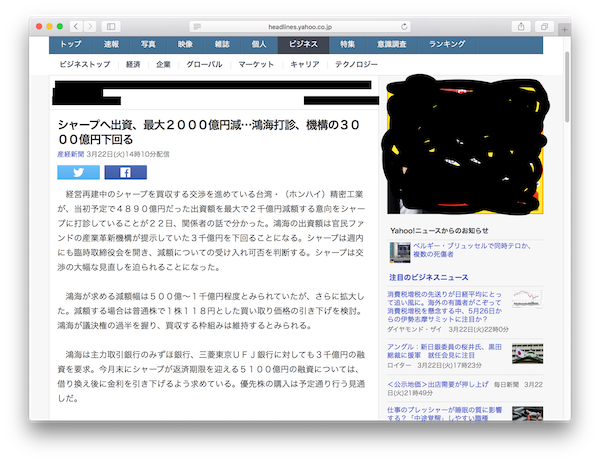This screenshot has width=600, height=462.
Task: Open the ベルギー・ブリュッセル terror news link
Action: [x=471, y=250]
